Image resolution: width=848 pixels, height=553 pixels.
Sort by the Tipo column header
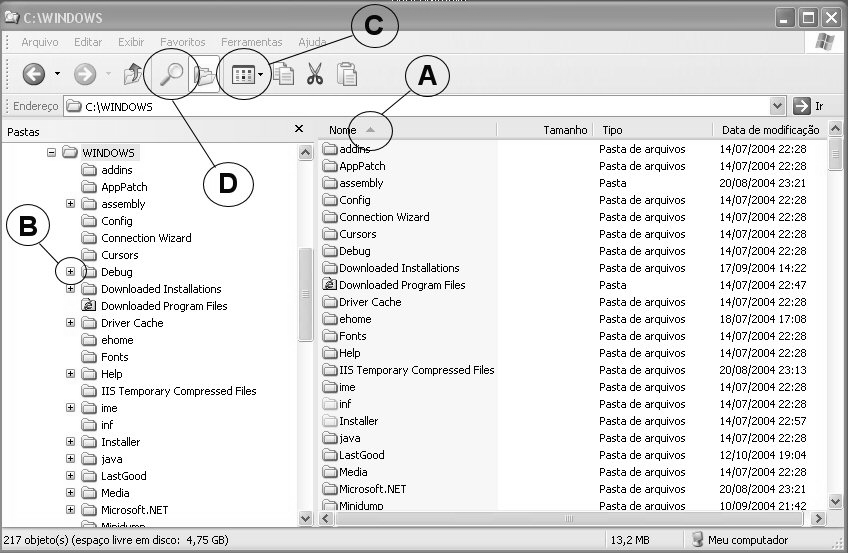[x=653, y=130]
